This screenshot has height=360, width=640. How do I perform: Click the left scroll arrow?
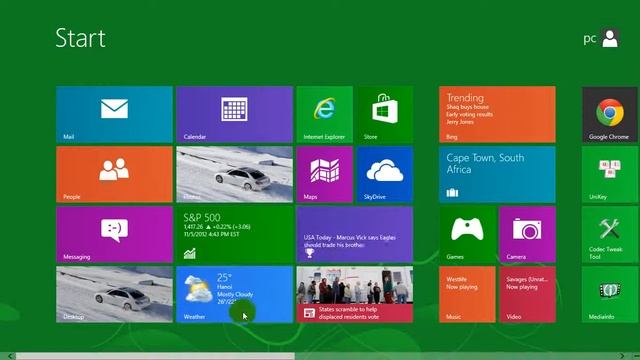[x=10, y=356]
